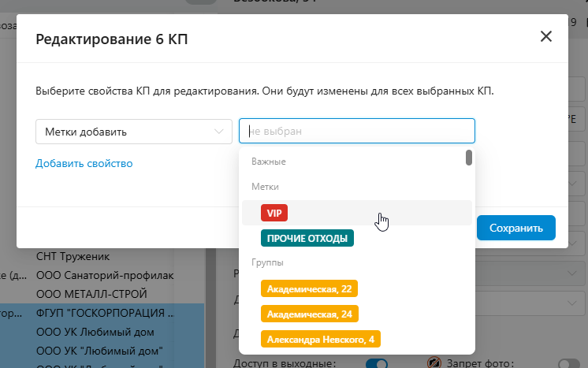Screen dimensions: 588x368
Task: Select СНТ Труженик in the list
Action: tap(73, 257)
